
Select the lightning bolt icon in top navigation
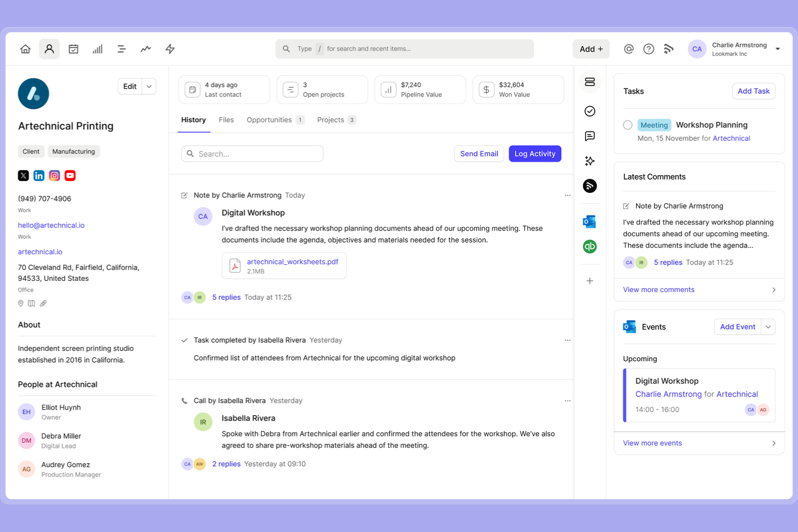[169, 49]
